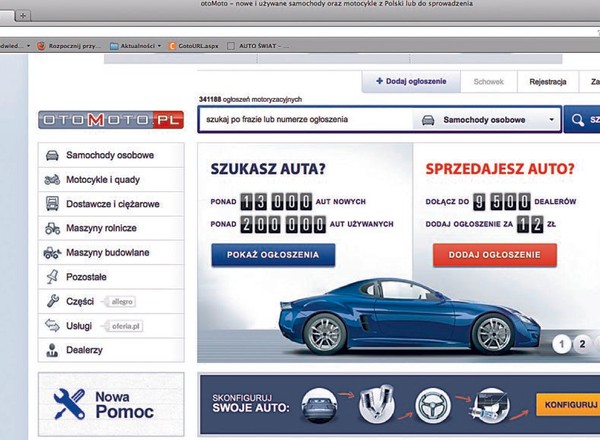The height and width of the screenshot is (440, 600).
Task: Open Maszyny budowlane category
Action: tap(111, 253)
